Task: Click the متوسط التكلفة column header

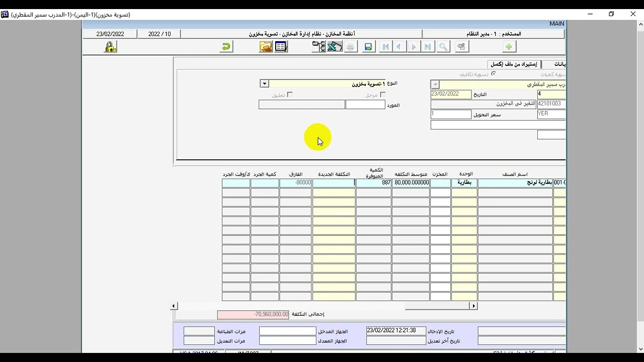Action: point(411,174)
